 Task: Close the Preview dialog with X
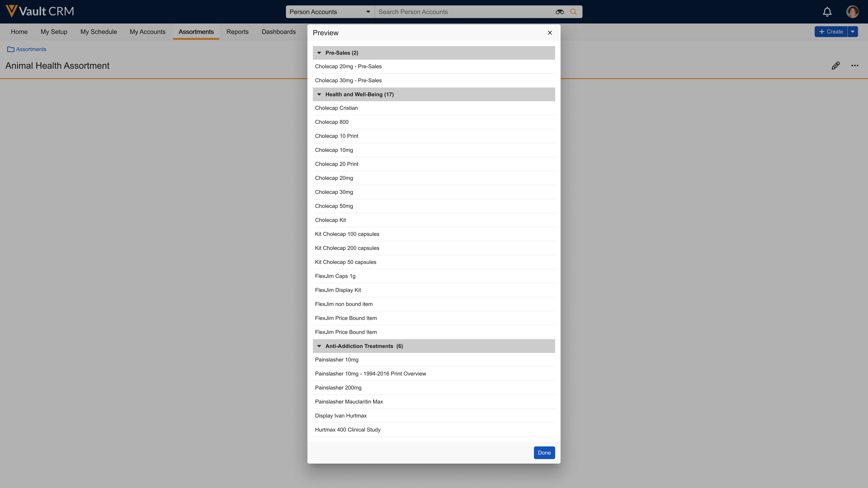pos(550,33)
